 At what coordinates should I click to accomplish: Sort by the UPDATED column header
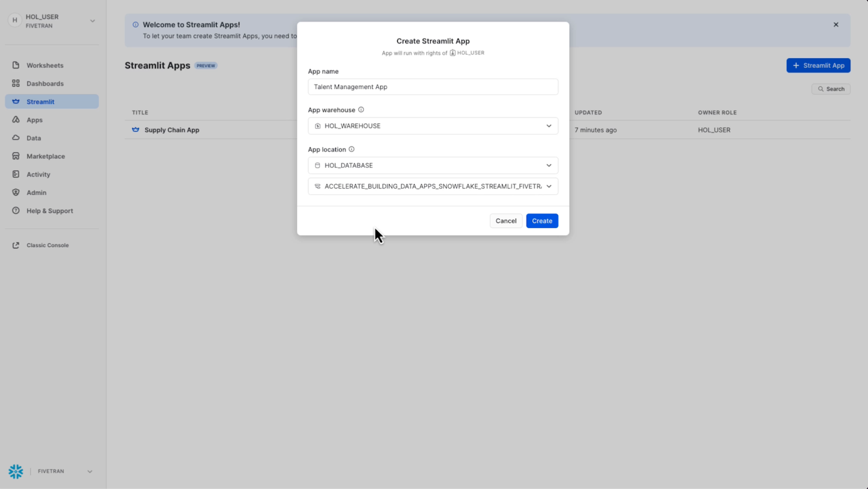588,112
